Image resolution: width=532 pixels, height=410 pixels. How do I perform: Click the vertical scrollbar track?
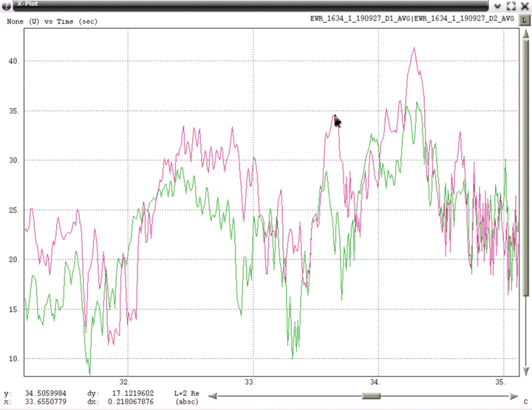click(x=525, y=222)
